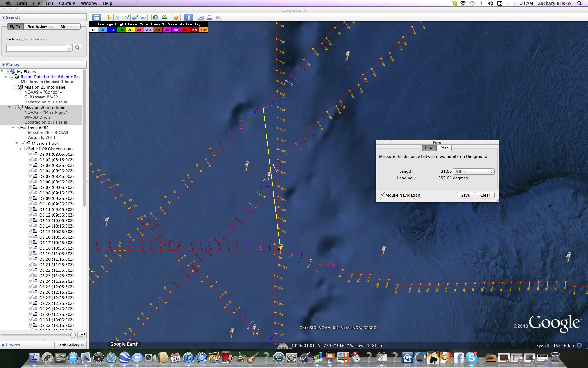This screenshot has width=588, height=368.
Task: View in Google Maps icon
Action: pos(218,17)
